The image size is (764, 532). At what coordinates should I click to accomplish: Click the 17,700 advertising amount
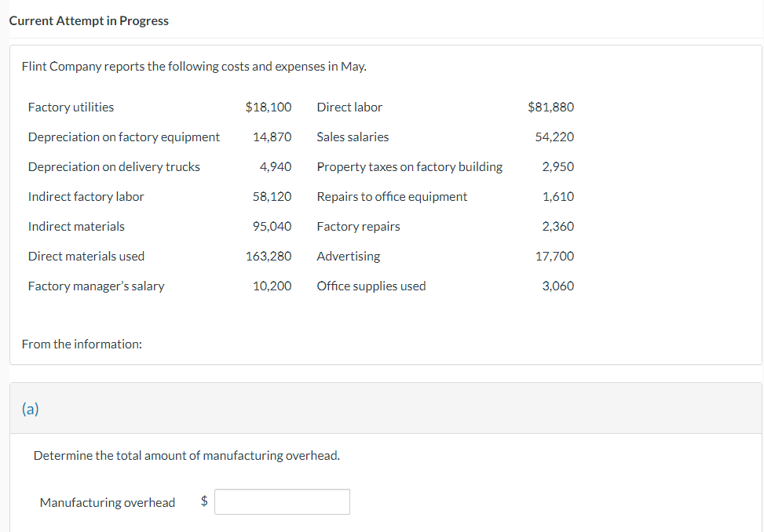(x=554, y=257)
